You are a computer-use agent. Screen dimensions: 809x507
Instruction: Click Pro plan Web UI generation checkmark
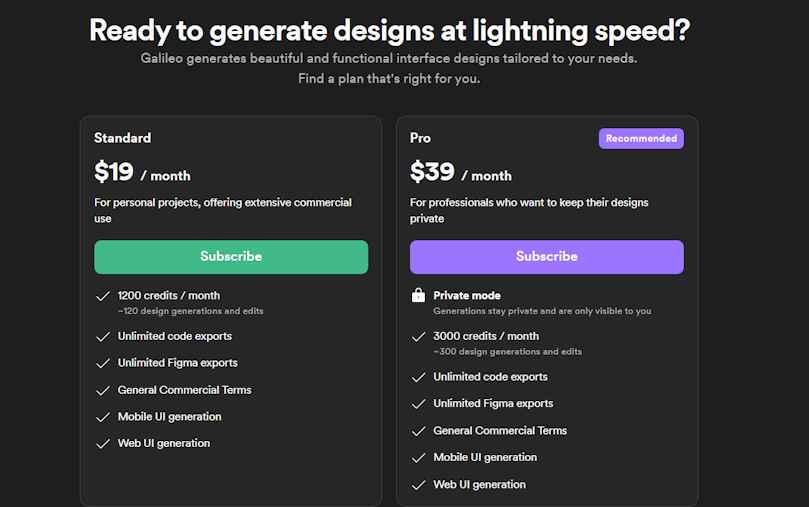click(418, 485)
